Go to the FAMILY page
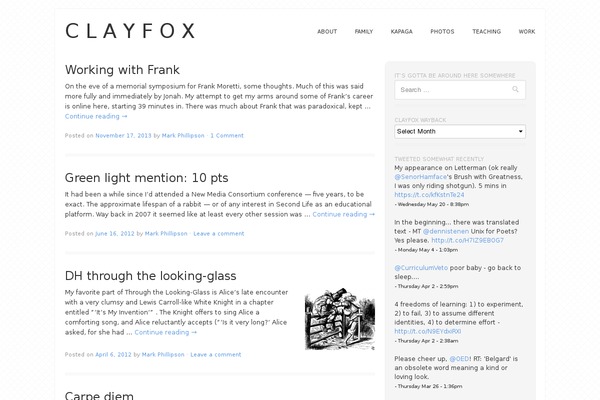The height and width of the screenshot is (400, 600). coord(364,31)
